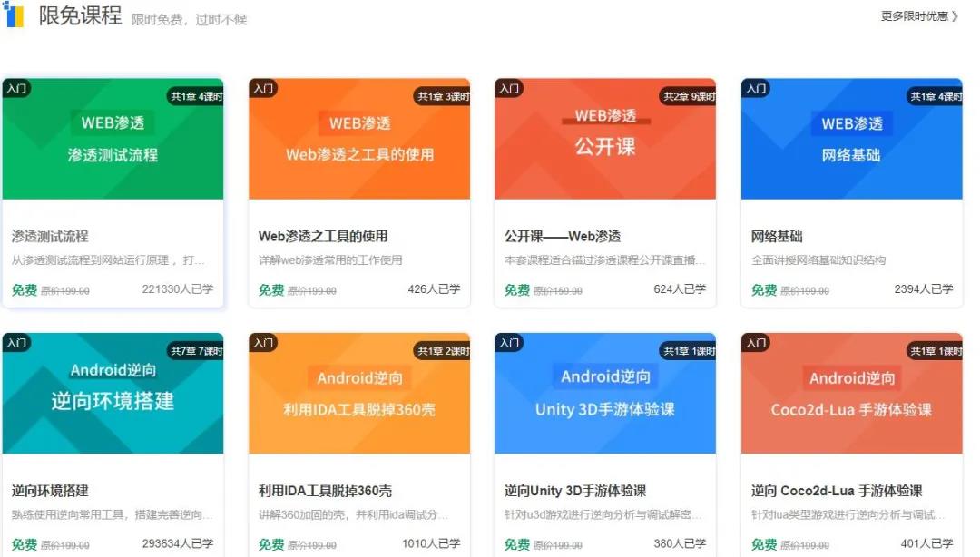This screenshot has height=557, width=980.
Task: Click the 逆向 Coco2d-Lua 手游体验课 title
Action: [x=837, y=491]
